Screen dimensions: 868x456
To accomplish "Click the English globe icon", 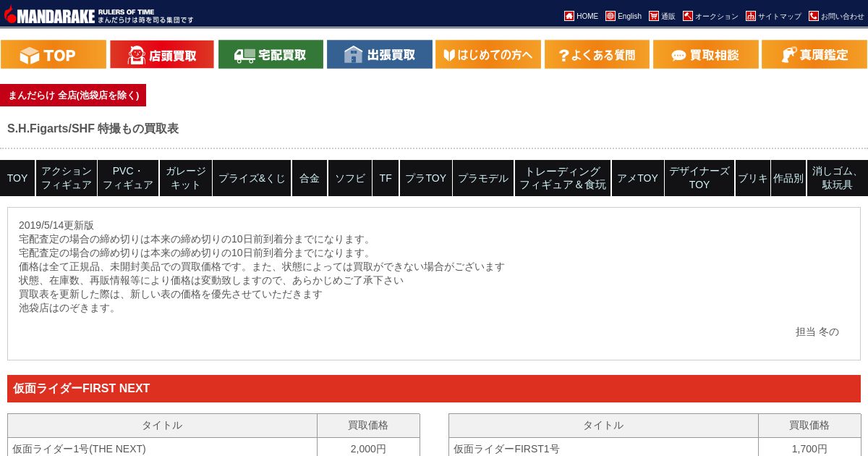I will 610,16.
